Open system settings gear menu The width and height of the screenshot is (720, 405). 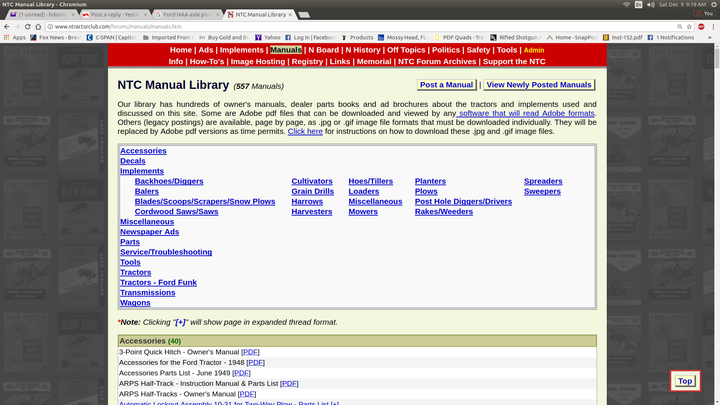[714, 5]
